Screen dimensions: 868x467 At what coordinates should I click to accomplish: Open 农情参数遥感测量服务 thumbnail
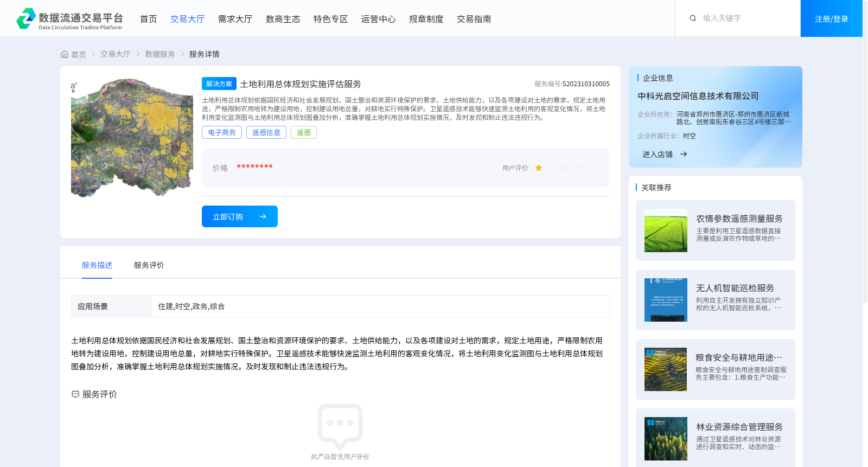click(x=666, y=231)
